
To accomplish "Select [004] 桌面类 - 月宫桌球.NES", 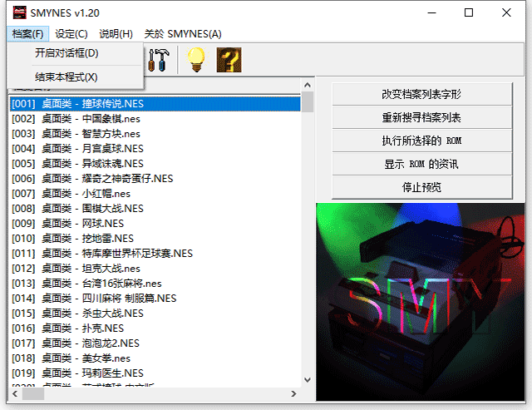I will (155, 149).
